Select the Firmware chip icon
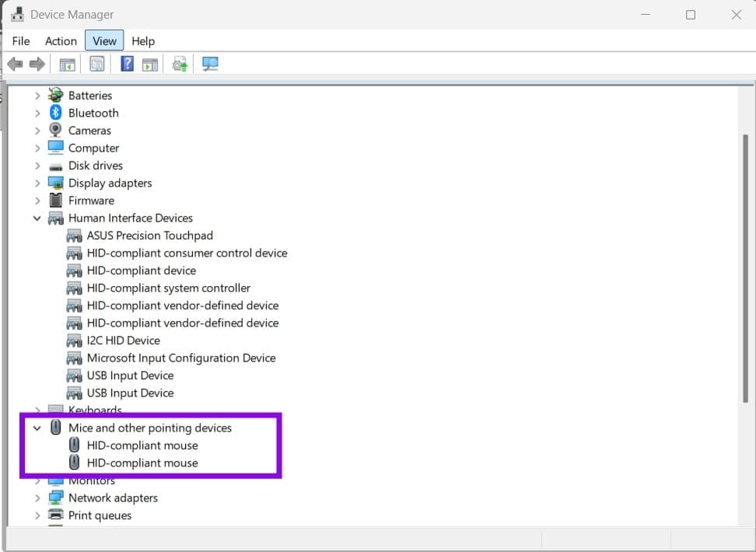Image resolution: width=756 pixels, height=552 pixels. pyautogui.click(x=56, y=200)
